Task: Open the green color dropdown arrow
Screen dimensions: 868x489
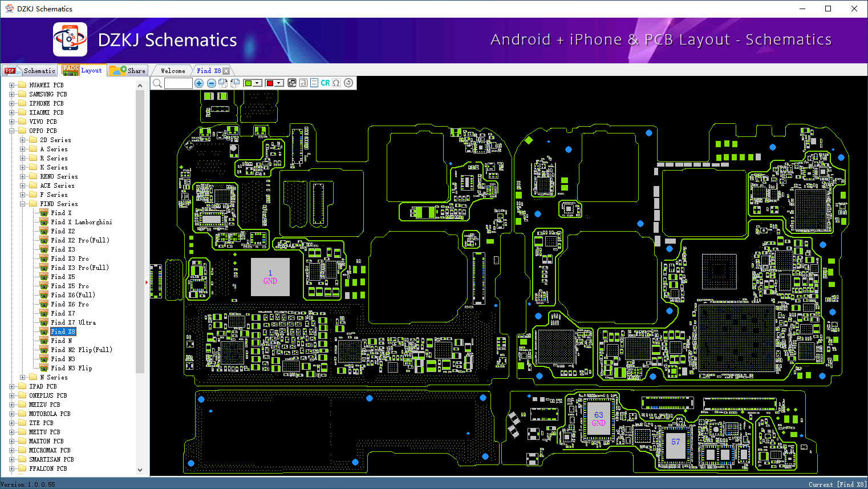Action: coord(258,83)
